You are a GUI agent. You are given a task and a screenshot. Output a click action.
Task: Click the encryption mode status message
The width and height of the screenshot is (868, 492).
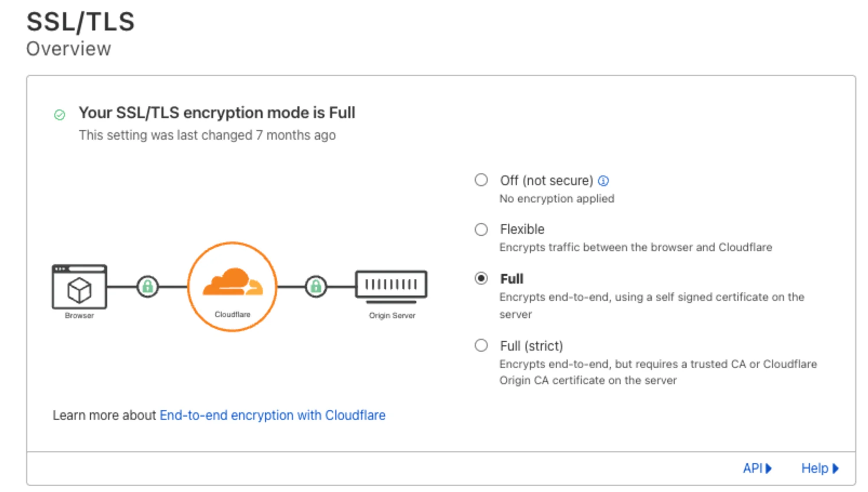tap(217, 113)
